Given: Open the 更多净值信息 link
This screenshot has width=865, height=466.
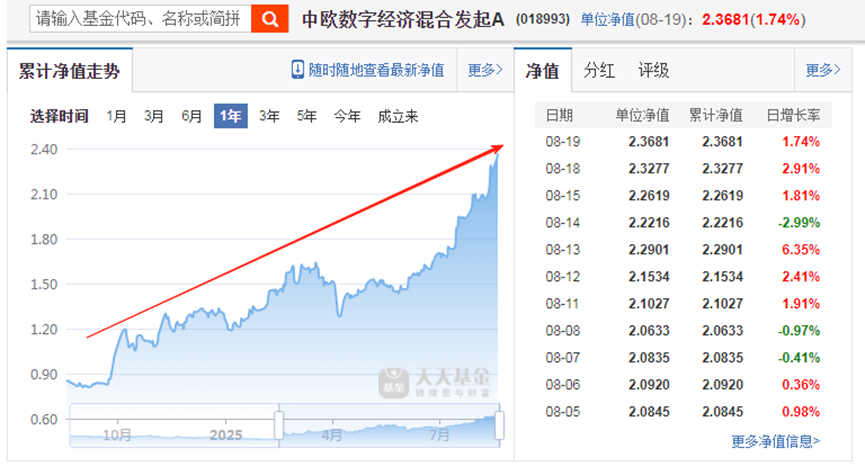Looking at the screenshot, I should coord(776,441).
